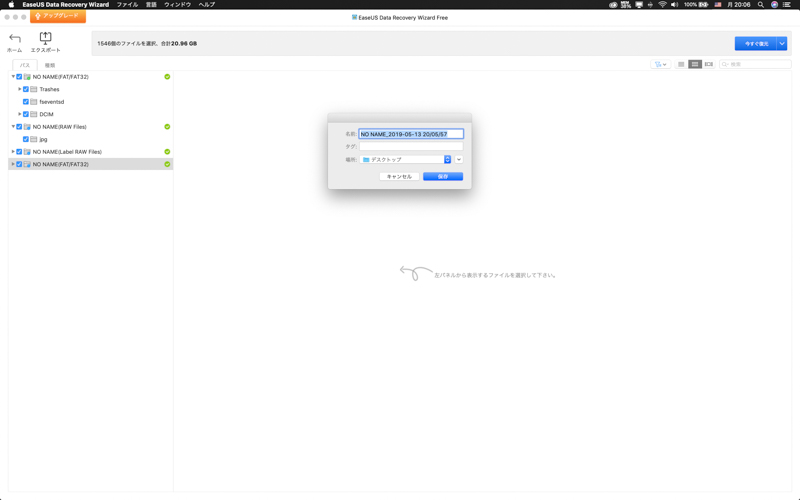Screen dimensions: 800x500
Task: Open the Window menu in menu bar
Action: 178,5
